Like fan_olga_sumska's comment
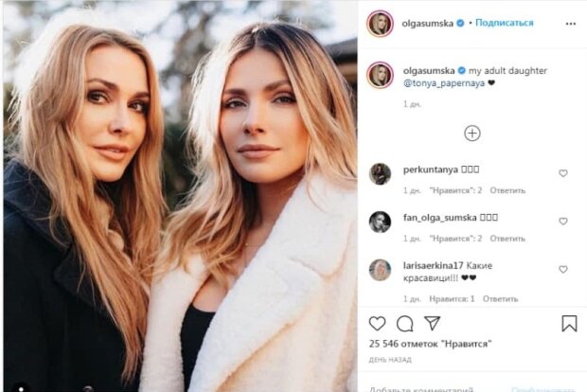This screenshot has height=392, width=587. point(563,222)
